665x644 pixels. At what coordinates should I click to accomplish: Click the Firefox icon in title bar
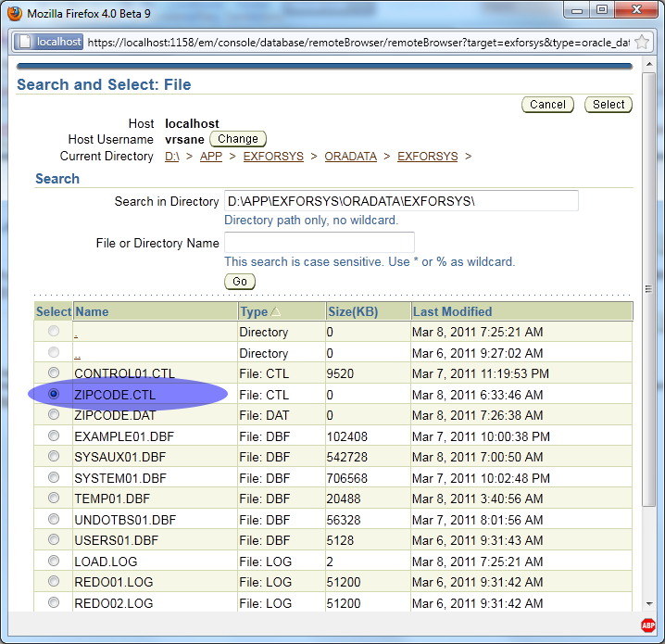coord(14,14)
